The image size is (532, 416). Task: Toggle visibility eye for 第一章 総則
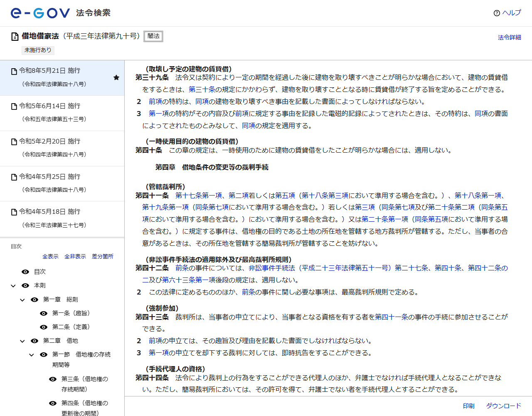click(34, 300)
